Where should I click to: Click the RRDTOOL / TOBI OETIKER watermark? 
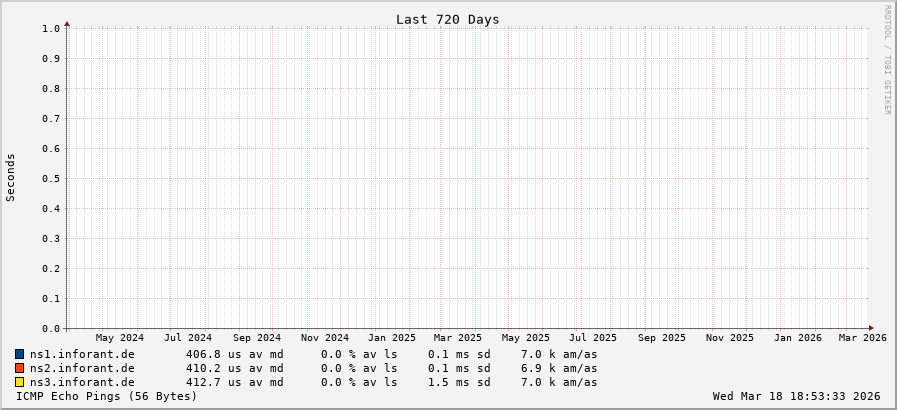pyautogui.click(x=887, y=60)
